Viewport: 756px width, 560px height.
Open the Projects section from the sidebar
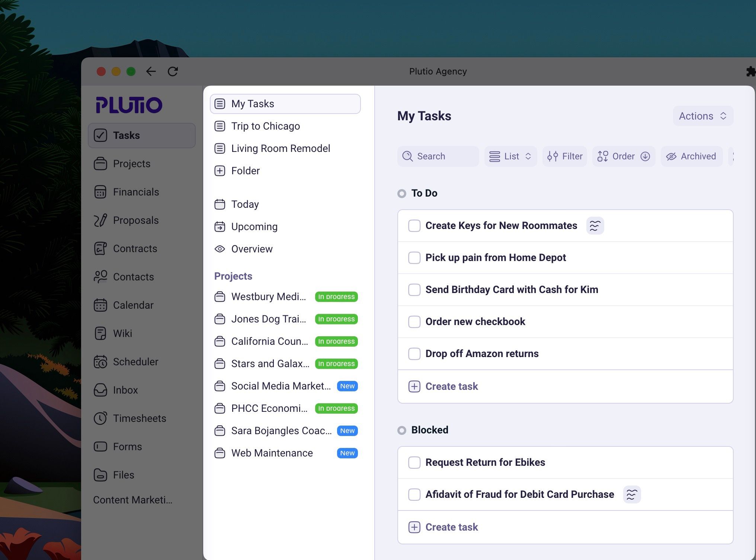coord(131,163)
